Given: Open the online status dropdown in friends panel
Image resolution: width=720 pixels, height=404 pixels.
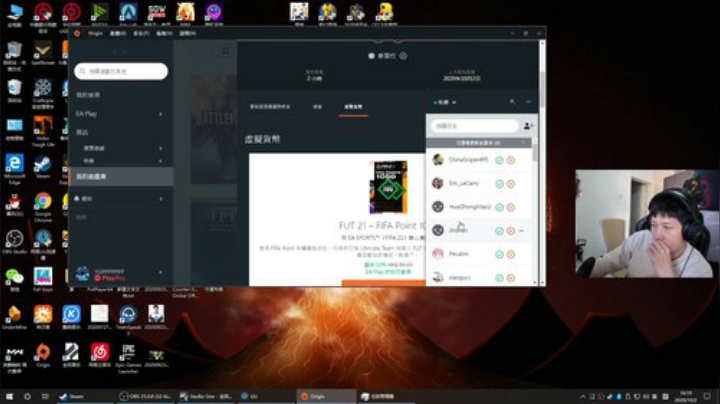Looking at the screenshot, I should [444, 102].
